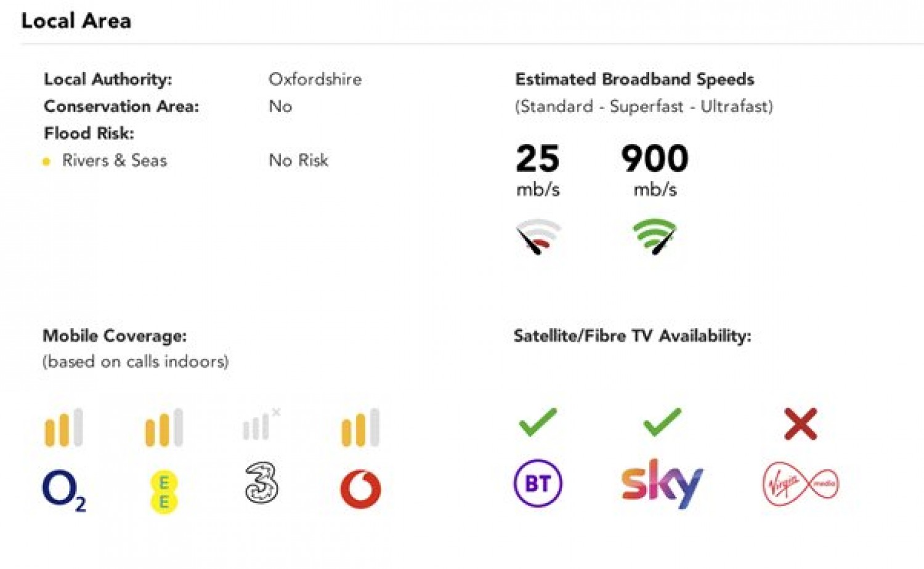This screenshot has width=924, height=569.
Task: Click the purple BT logo
Action: 538,483
